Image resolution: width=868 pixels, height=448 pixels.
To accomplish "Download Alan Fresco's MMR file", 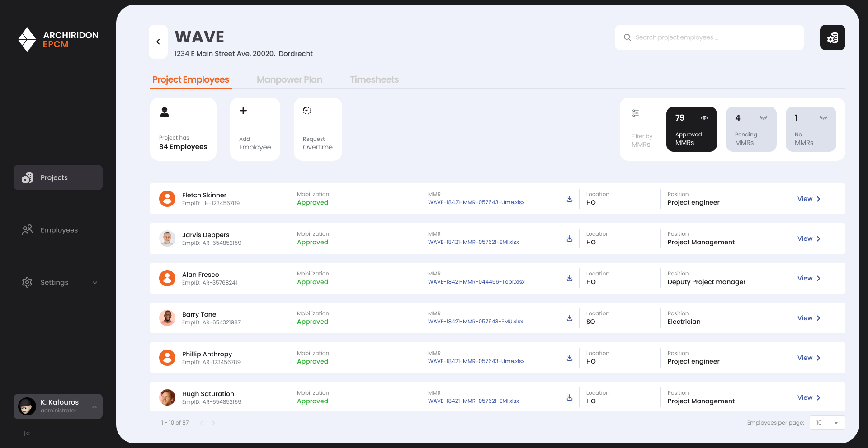I will tap(570, 278).
